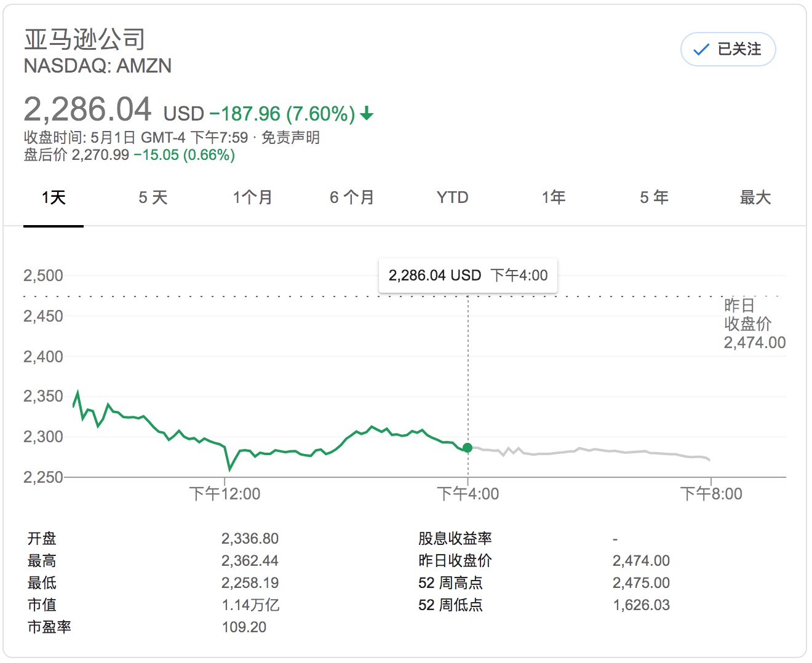The height and width of the screenshot is (663, 812).
Task: Click the 昨日收盘价 2,474.00 chart label
Action: (754, 324)
